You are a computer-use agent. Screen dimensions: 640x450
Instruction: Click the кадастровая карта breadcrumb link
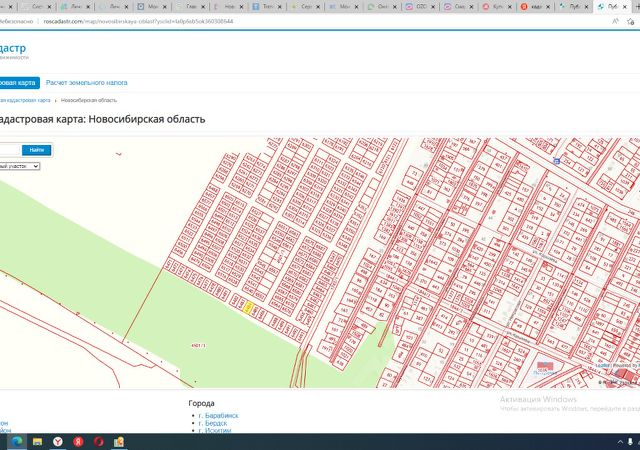click(25, 100)
